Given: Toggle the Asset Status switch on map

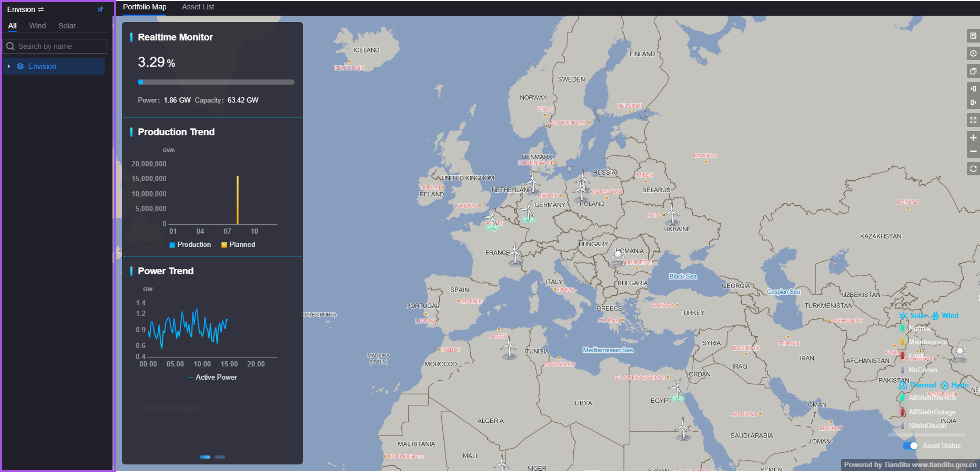Looking at the screenshot, I should (x=911, y=444).
